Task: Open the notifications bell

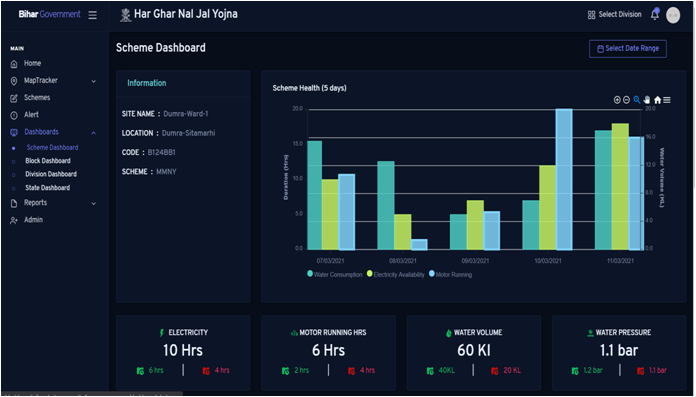Action: point(655,14)
